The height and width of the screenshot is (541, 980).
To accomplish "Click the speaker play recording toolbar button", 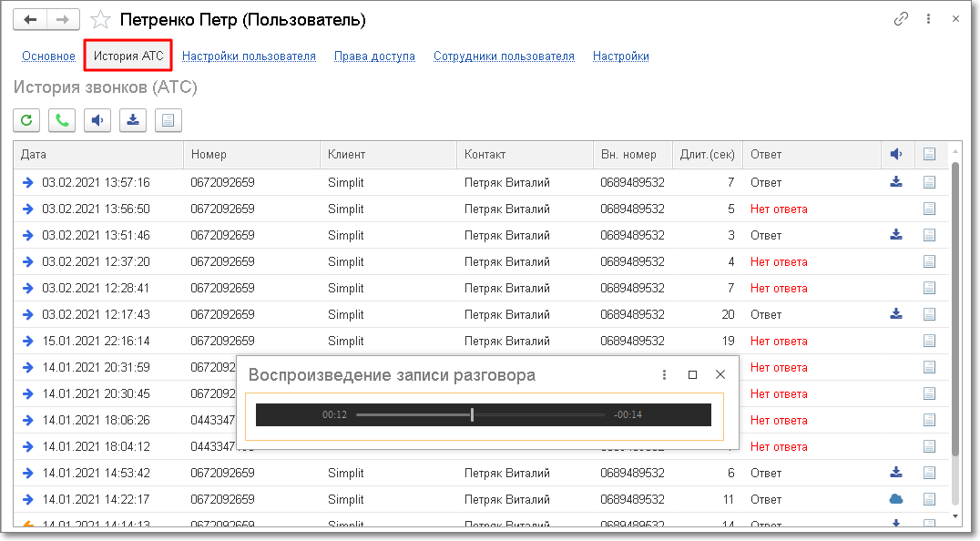I will pyautogui.click(x=97, y=120).
